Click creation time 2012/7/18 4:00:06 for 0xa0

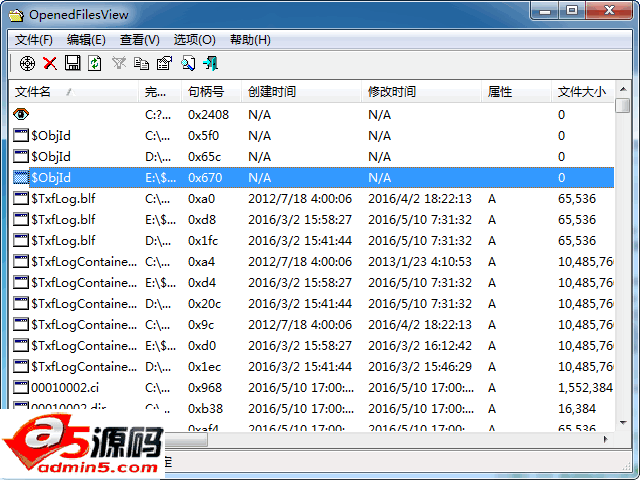pos(300,199)
